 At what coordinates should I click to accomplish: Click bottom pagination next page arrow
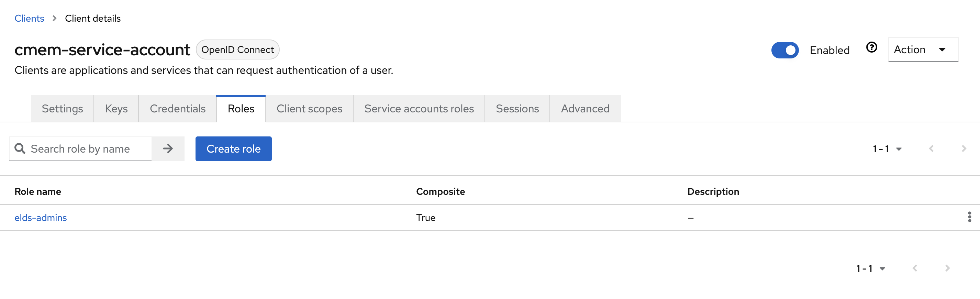tap(947, 268)
